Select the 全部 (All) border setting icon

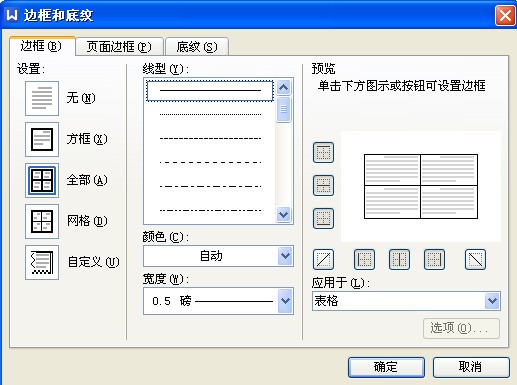(x=42, y=180)
